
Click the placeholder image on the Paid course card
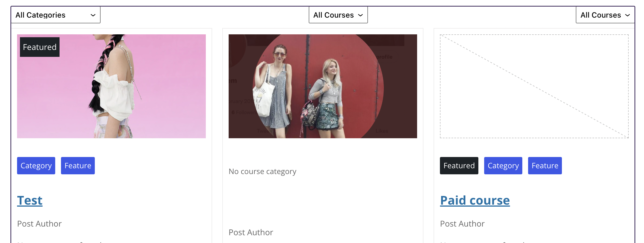point(534,86)
